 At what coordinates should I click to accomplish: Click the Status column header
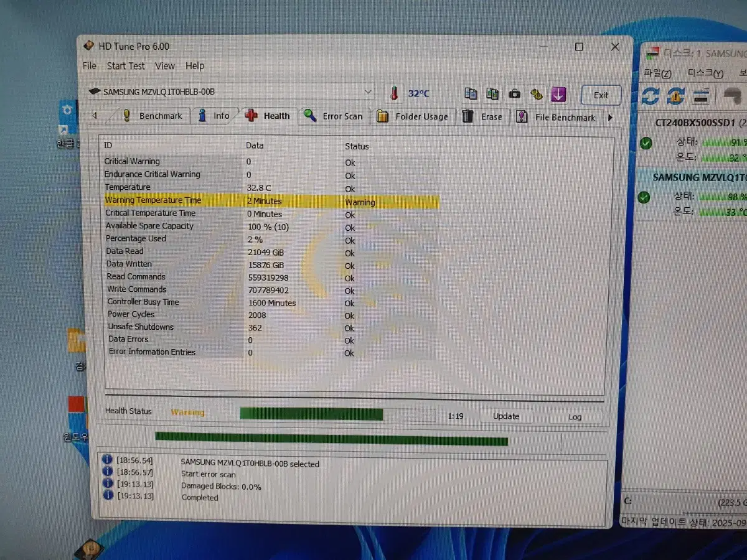[357, 147]
